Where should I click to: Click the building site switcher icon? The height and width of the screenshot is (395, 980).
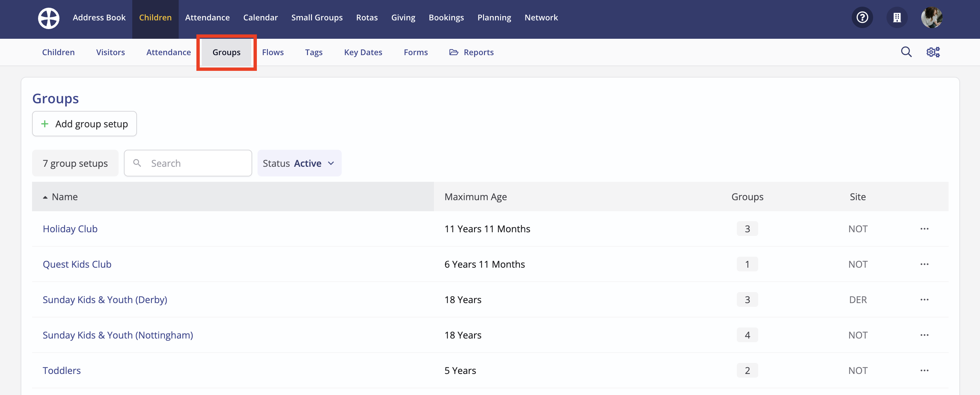[897, 17]
